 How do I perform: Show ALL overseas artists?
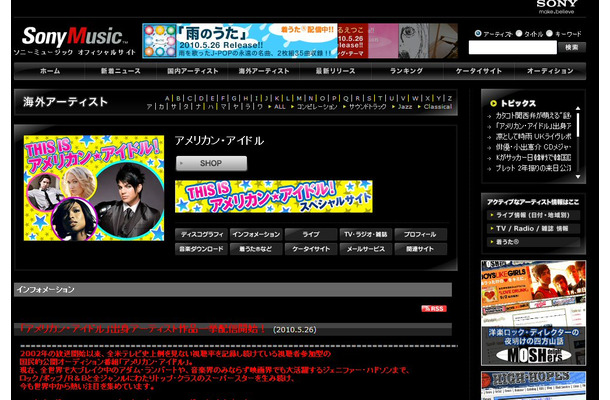280,107
